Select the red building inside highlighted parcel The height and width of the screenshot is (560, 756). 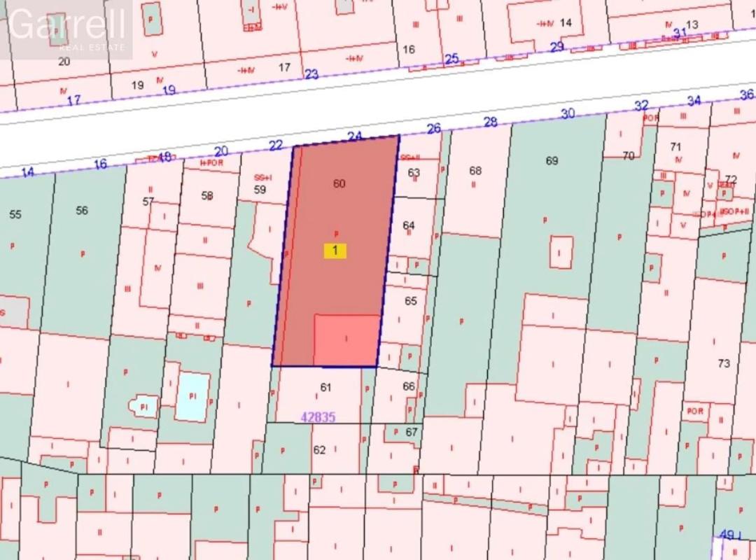tap(346, 339)
